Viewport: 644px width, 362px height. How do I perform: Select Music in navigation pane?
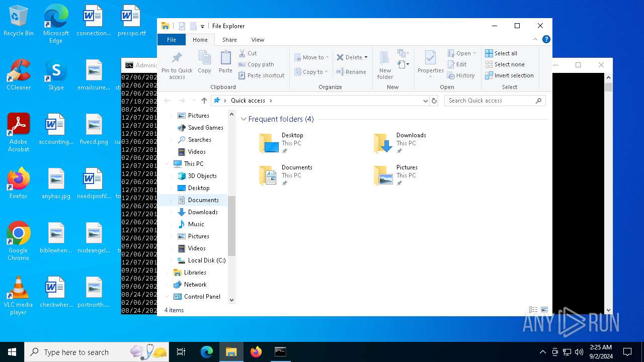[x=191, y=224]
